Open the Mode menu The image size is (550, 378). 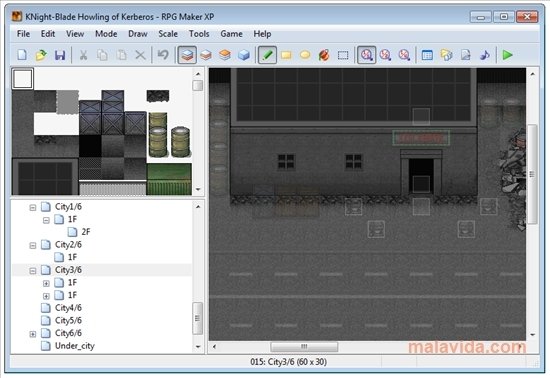tap(106, 34)
